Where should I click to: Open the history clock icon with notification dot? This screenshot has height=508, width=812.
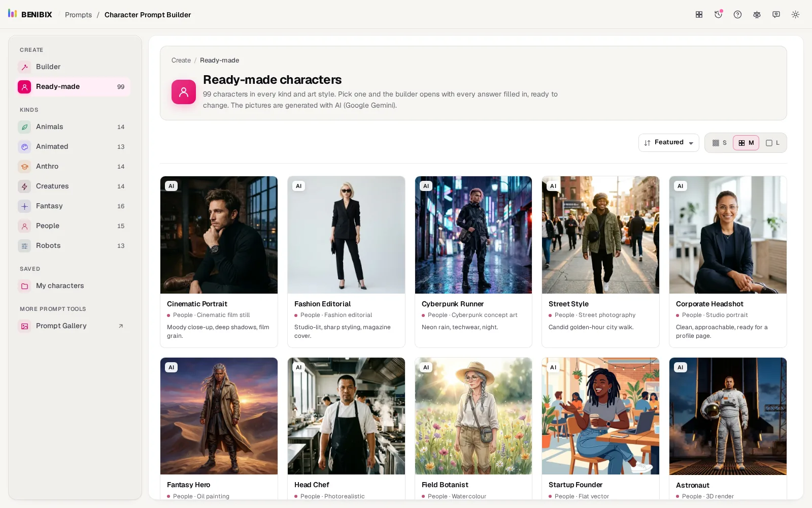tap(718, 14)
